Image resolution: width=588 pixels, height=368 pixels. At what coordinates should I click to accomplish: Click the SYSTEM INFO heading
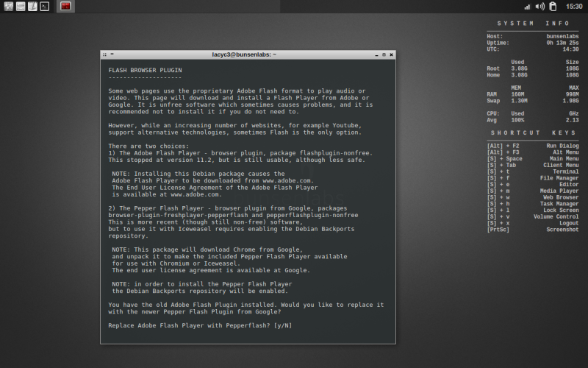pyautogui.click(x=534, y=24)
